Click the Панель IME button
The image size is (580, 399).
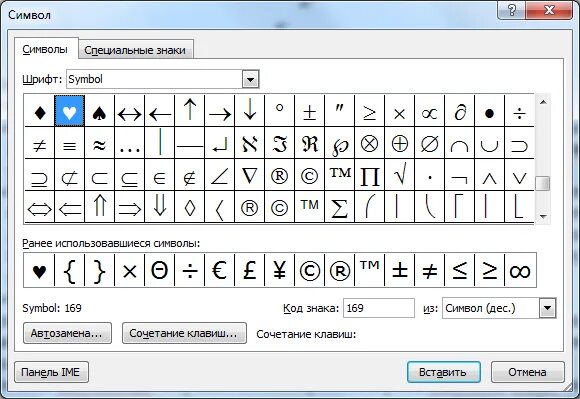pyautogui.click(x=51, y=372)
